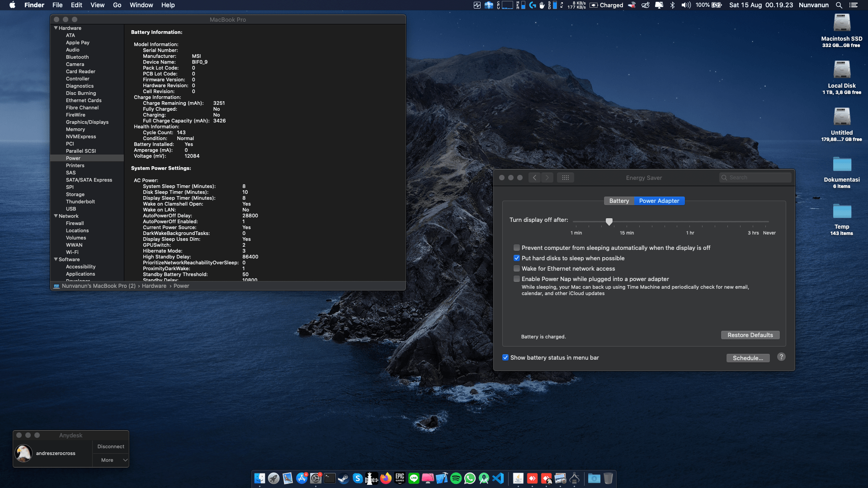Open the More dropdown in Anydesk

pyautogui.click(x=111, y=460)
